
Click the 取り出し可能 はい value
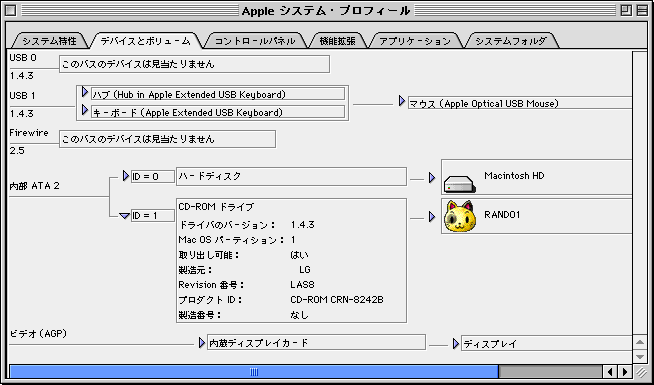(x=299, y=255)
